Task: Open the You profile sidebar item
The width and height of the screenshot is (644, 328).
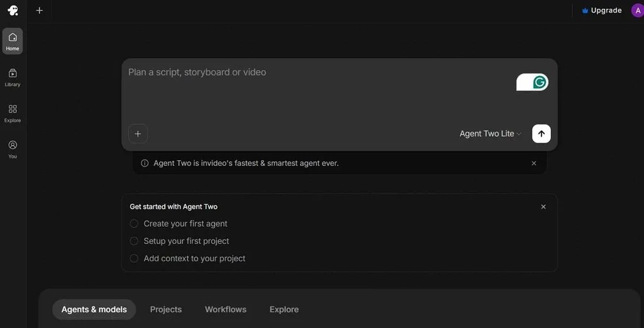Action: (x=13, y=150)
